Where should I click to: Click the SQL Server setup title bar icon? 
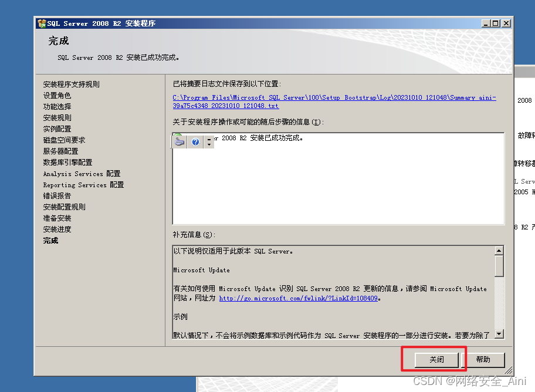[x=42, y=23]
